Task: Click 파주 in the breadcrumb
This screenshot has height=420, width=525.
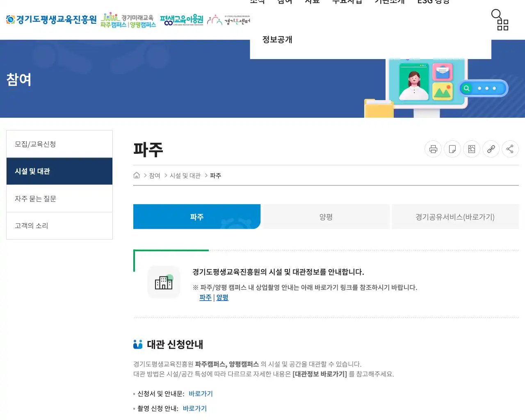Action: point(215,176)
